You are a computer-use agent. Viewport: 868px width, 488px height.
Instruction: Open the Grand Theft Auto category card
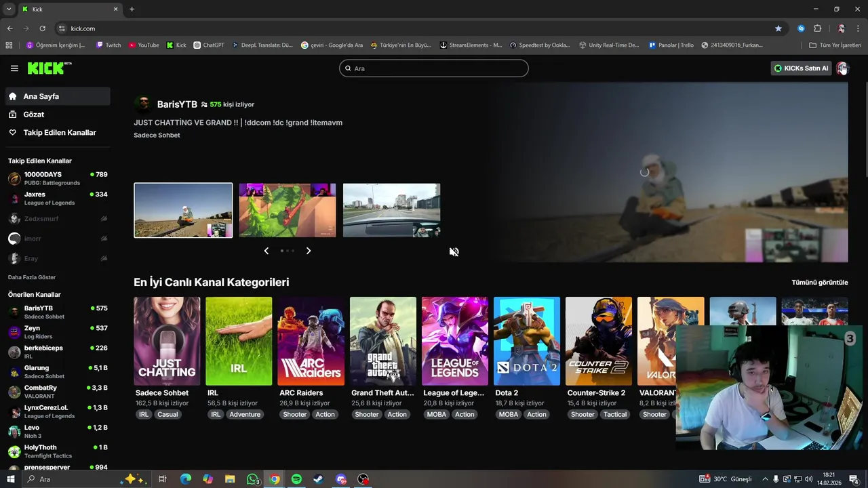[383, 341]
